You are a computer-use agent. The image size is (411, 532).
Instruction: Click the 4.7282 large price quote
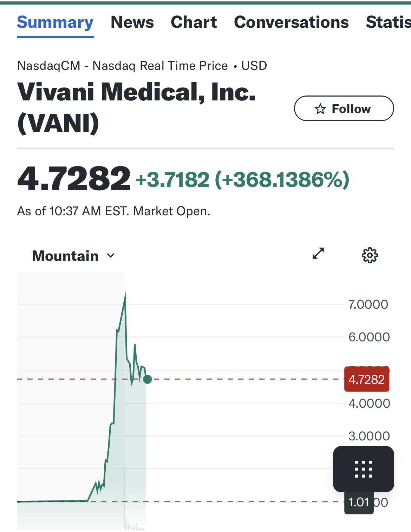[x=74, y=178]
